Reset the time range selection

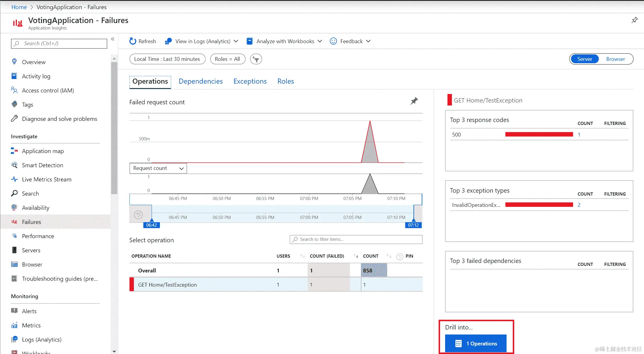point(138,215)
